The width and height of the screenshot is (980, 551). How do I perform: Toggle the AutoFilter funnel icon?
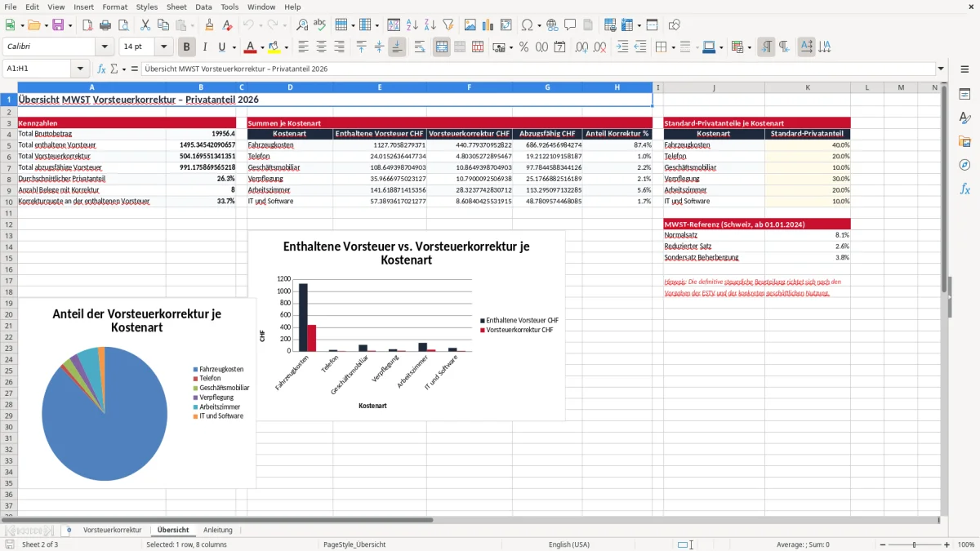coord(448,25)
